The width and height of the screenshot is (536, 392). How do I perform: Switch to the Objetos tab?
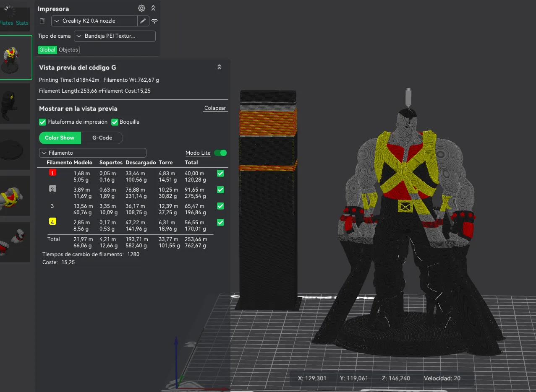point(68,49)
